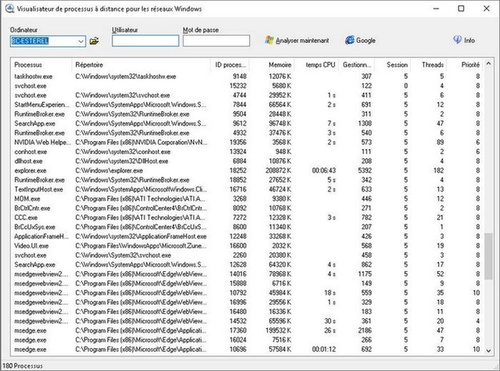
Task: Click process ID 9148
Action: (x=239, y=76)
